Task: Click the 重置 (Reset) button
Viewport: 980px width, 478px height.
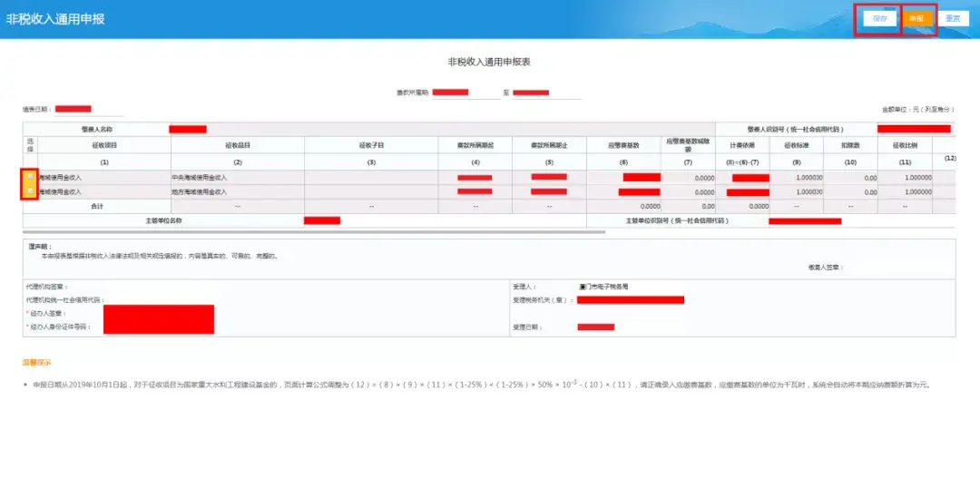Action: coord(953,18)
